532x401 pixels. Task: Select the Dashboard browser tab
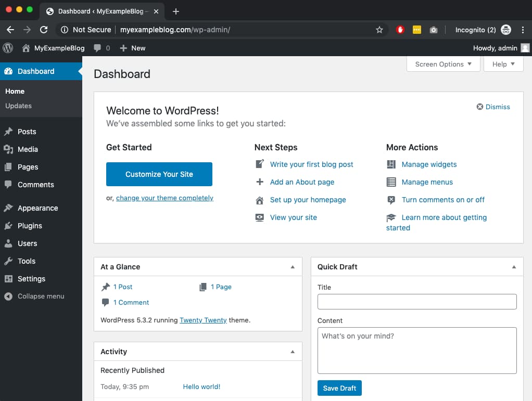pos(103,11)
